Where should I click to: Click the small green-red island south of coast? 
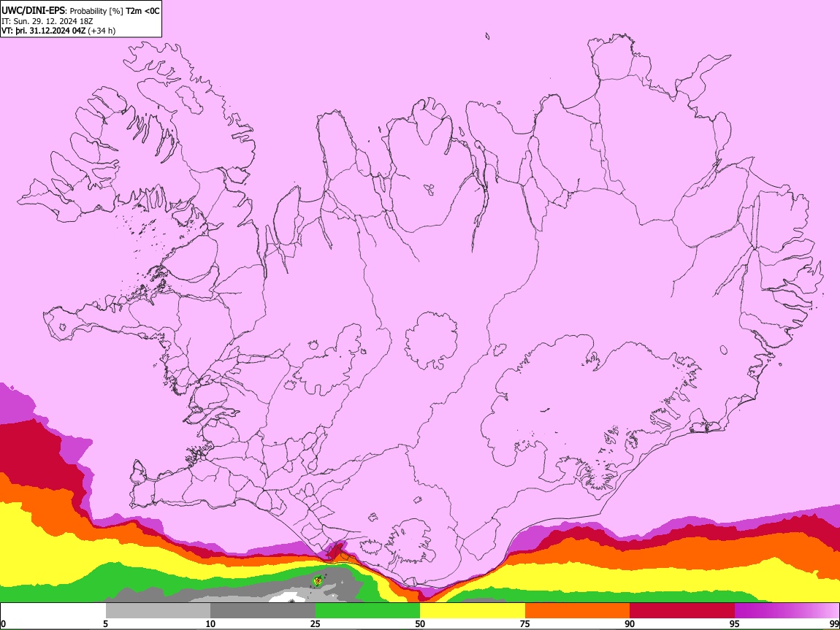[x=318, y=580]
